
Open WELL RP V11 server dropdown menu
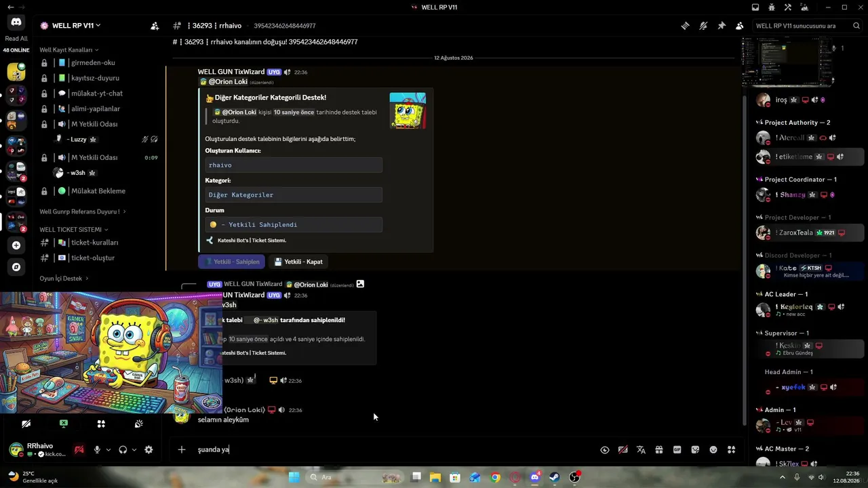pos(76,26)
